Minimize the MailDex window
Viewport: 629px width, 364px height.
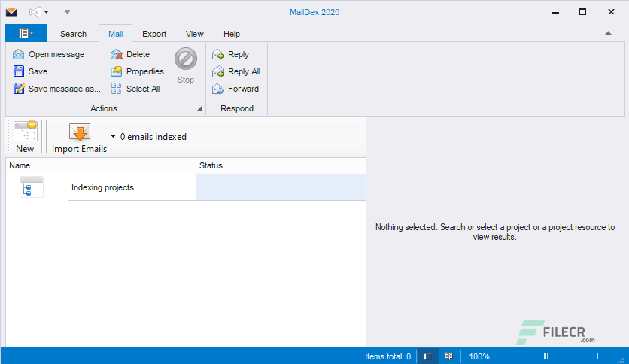click(x=555, y=12)
